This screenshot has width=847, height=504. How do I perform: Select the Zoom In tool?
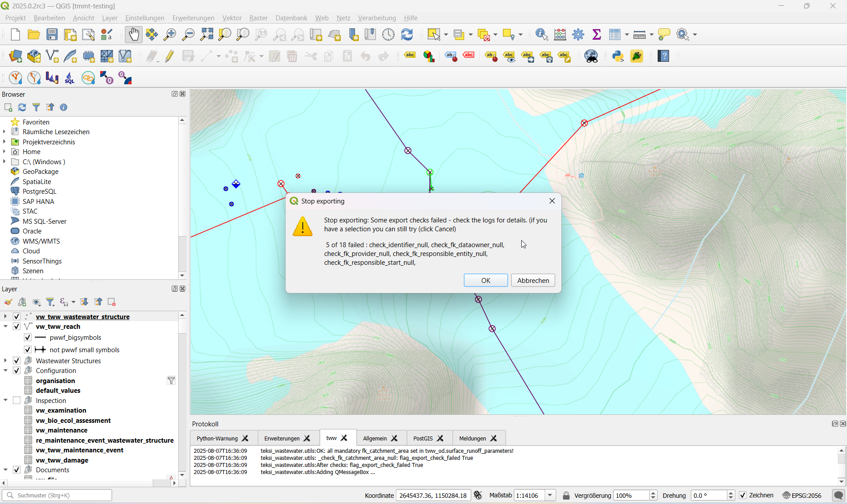coord(169,34)
